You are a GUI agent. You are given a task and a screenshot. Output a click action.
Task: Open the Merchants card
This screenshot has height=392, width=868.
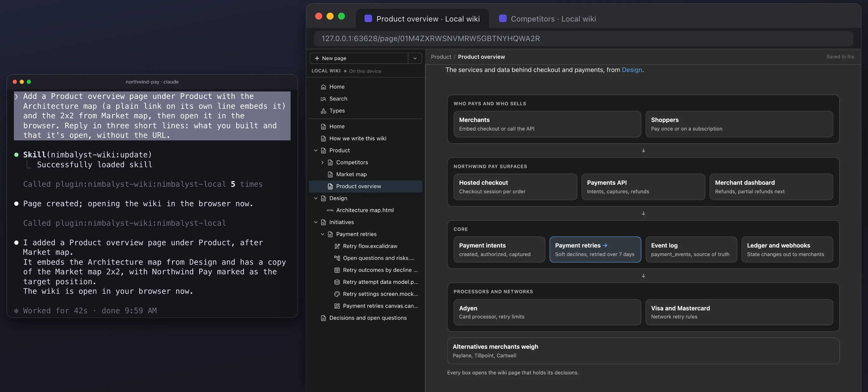pyautogui.click(x=547, y=124)
